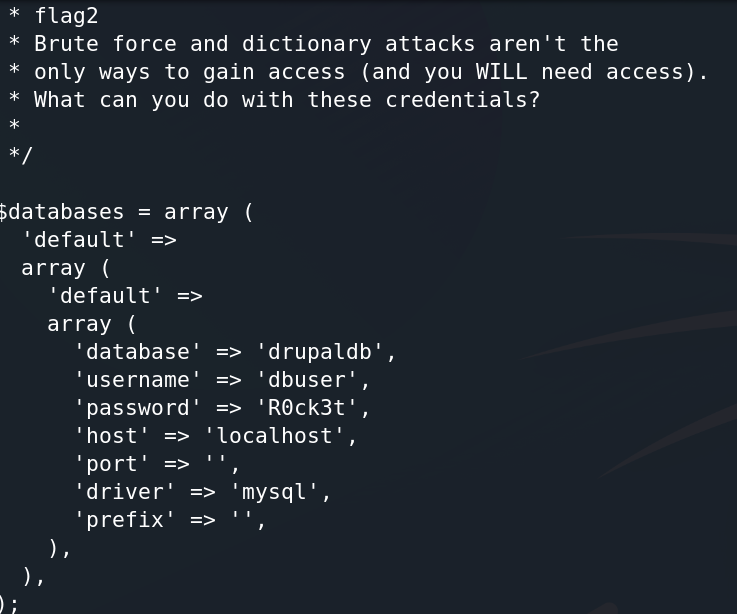Click the 'drupaldb' database name value

click(x=320, y=352)
